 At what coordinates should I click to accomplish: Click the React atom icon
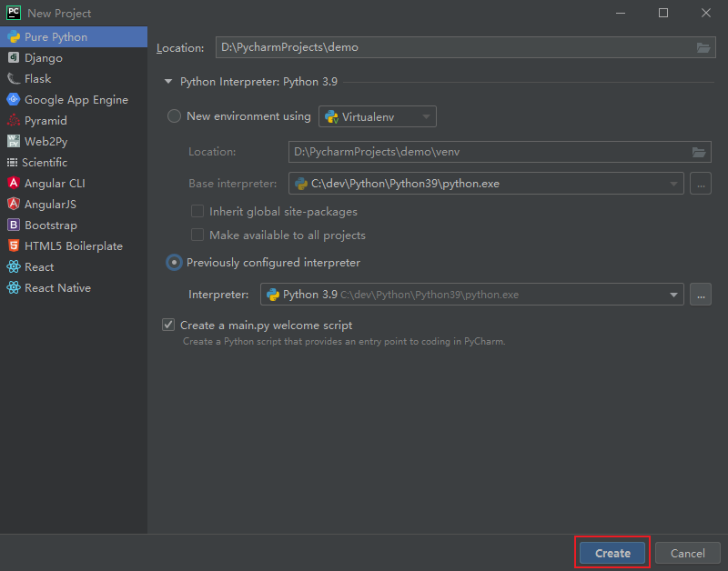coord(14,266)
